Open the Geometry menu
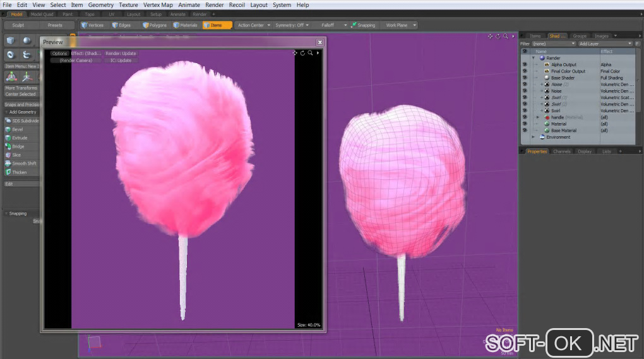 click(x=100, y=5)
